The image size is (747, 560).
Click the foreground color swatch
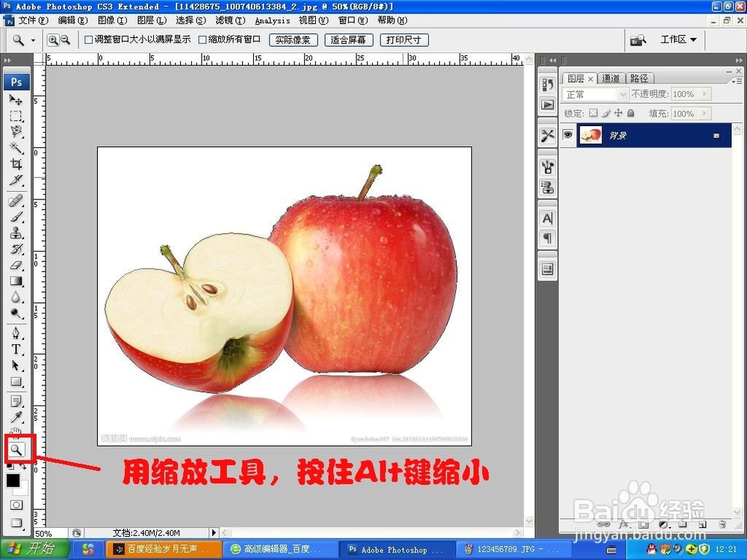(x=13, y=481)
